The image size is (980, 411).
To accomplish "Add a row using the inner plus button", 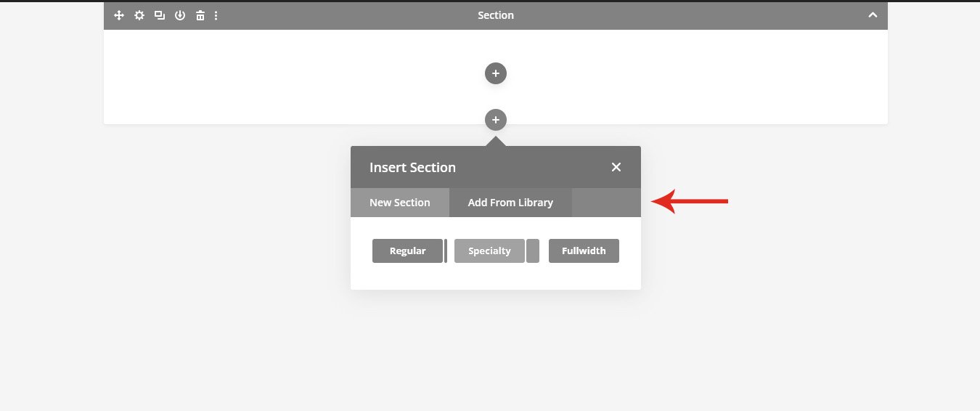I will [x=496, y=73].
